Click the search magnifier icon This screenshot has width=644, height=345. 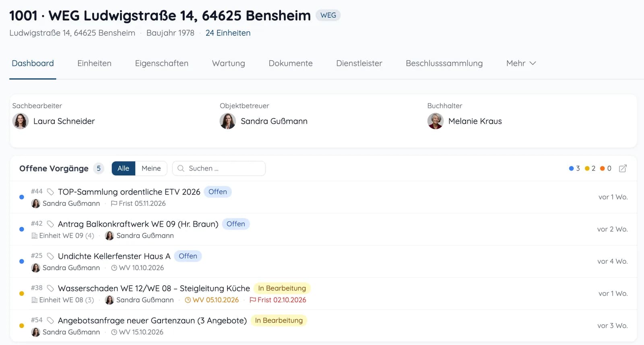[181, 168]
